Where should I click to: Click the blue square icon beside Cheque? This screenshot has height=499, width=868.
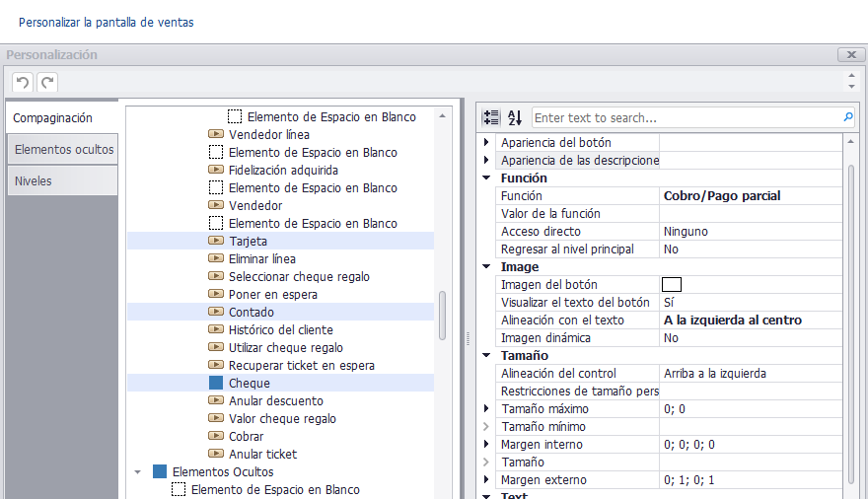coord(216,383)
